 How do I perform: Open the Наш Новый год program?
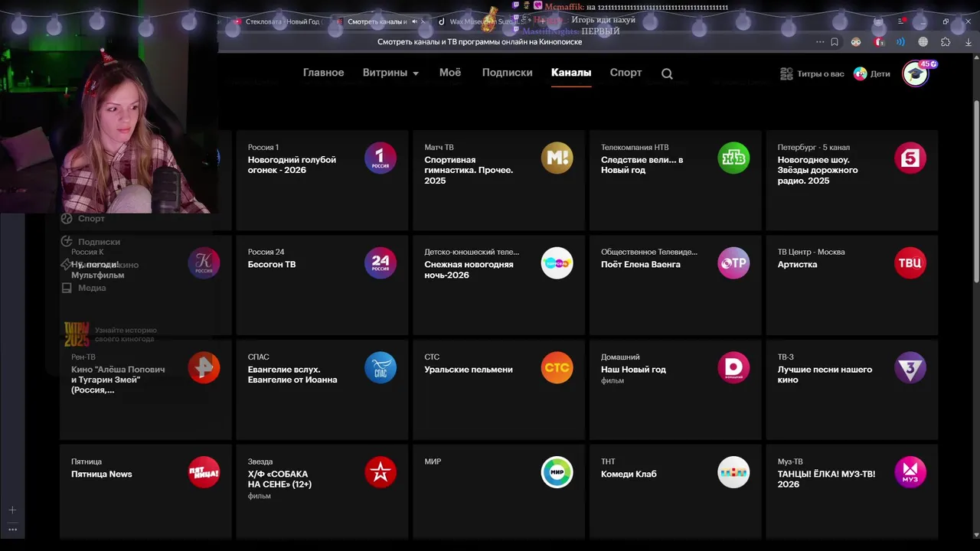633,369
